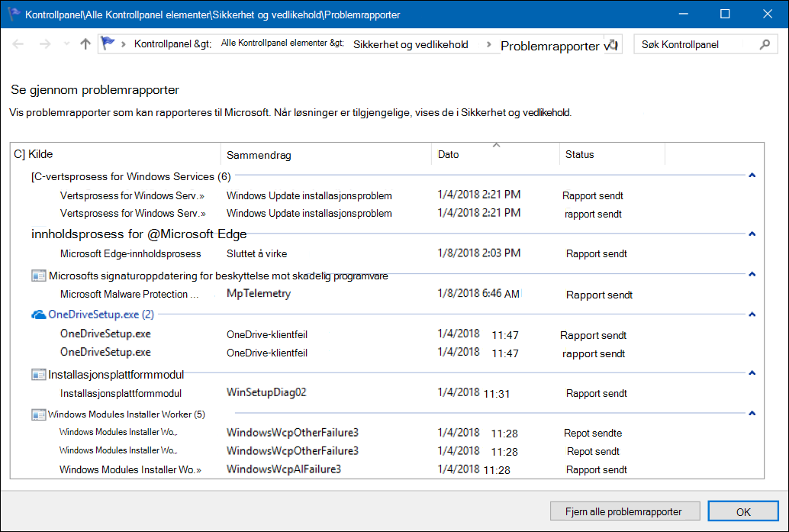Collapse Windows Modules Installer Worker group chevron
This screenshot has width=789, height=532.
point(752,413)
